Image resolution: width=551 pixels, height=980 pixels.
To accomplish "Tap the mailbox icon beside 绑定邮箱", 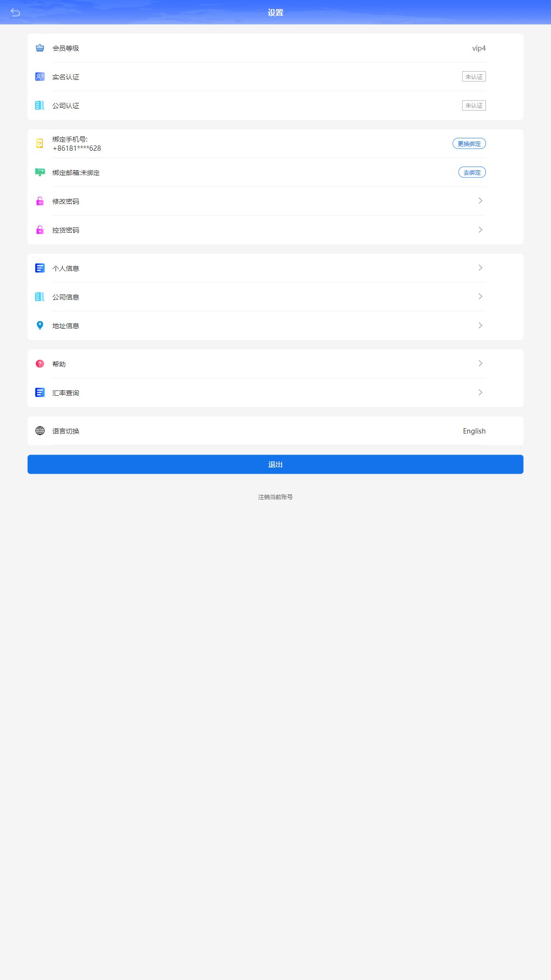I will [x=40, y=172].
